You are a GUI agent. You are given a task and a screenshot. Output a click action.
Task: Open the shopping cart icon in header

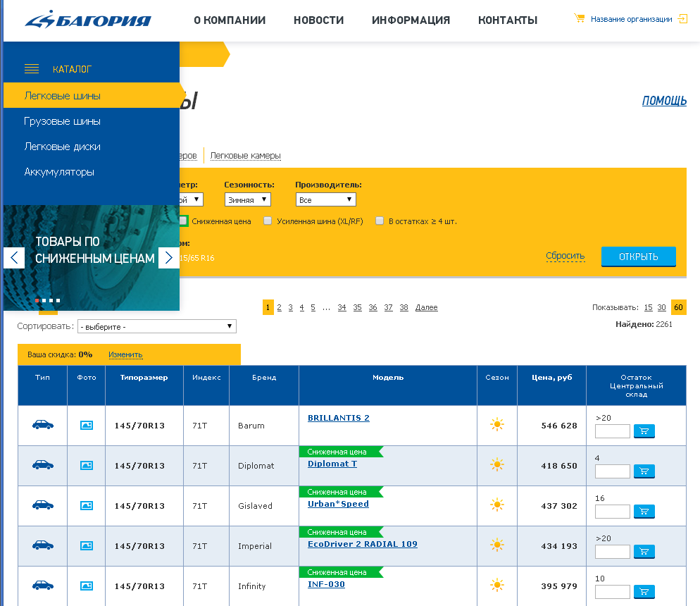[579, 18]
